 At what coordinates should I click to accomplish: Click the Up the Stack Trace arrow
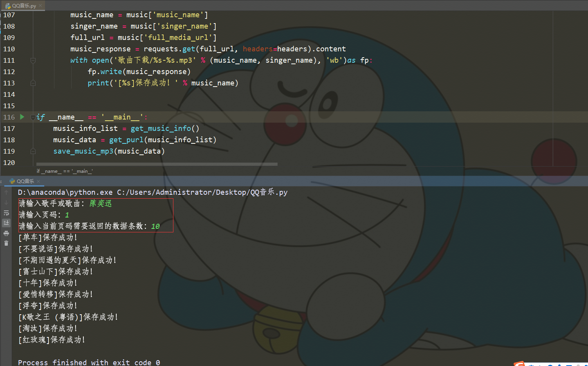pos(6,192)
